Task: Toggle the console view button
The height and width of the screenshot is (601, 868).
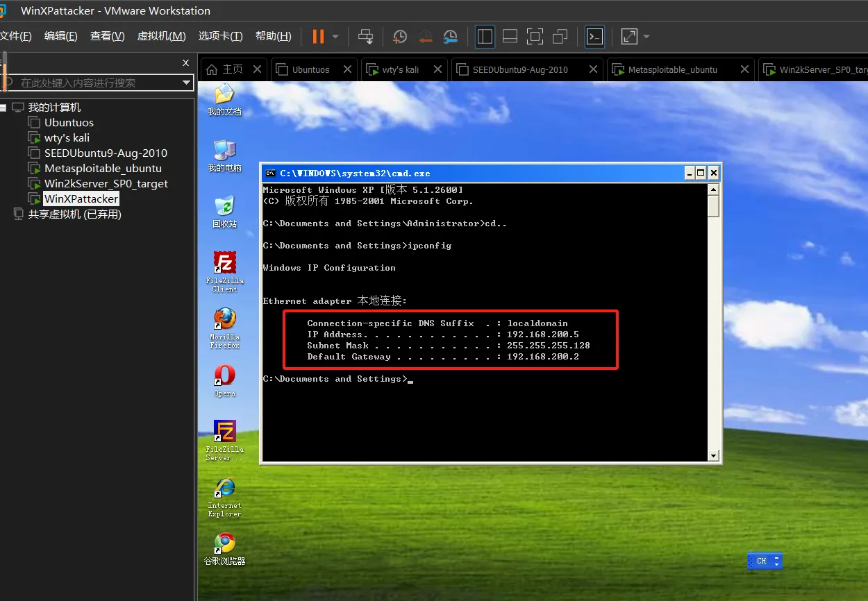Action: 594,37
